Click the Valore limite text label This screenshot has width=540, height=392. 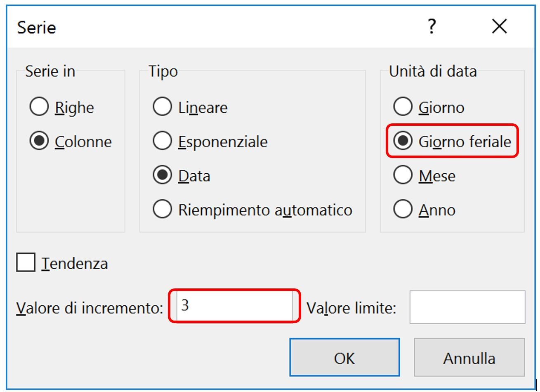click(351, 308)
